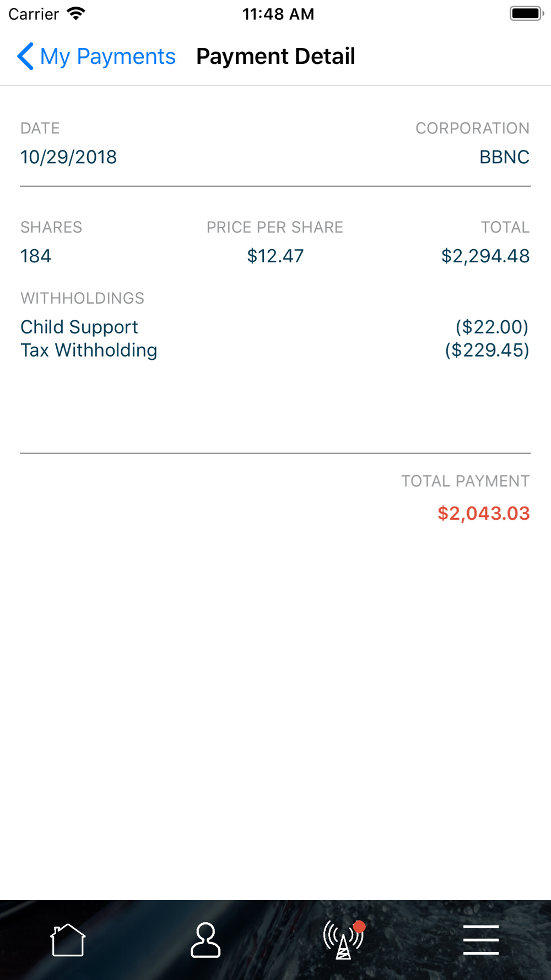Select the BBNC corporation value
Image resolution: width=551 pixels, height=980 pixels.
click(504, 157)
